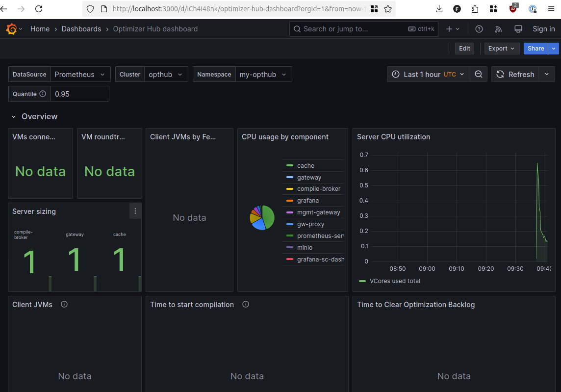Screen dimensions: 561x392
Task: Navigate to Dashboards in the breadcrumb
Action: (81, 28)
